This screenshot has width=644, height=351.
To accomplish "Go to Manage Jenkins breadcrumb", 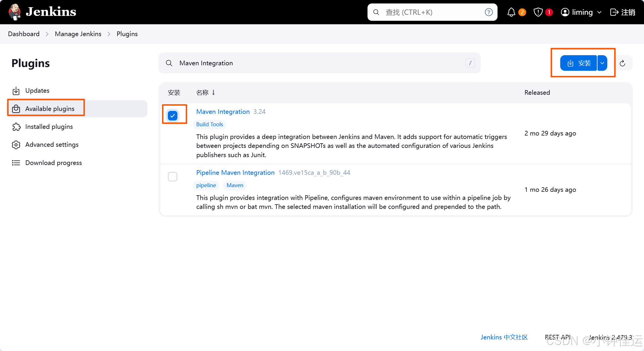I will coord(78,34).
